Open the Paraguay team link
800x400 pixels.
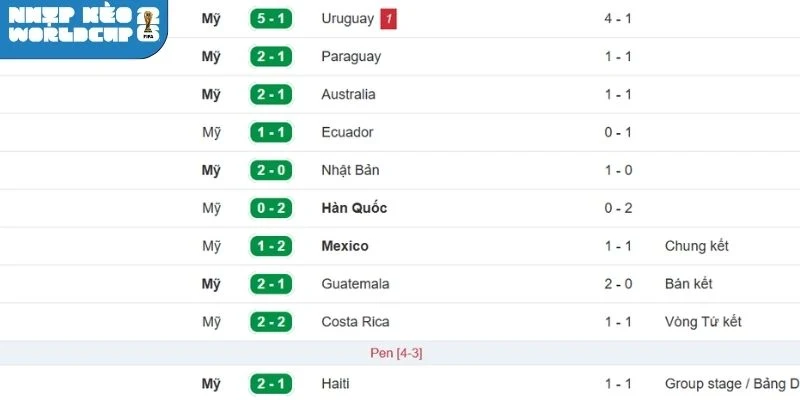351,57
